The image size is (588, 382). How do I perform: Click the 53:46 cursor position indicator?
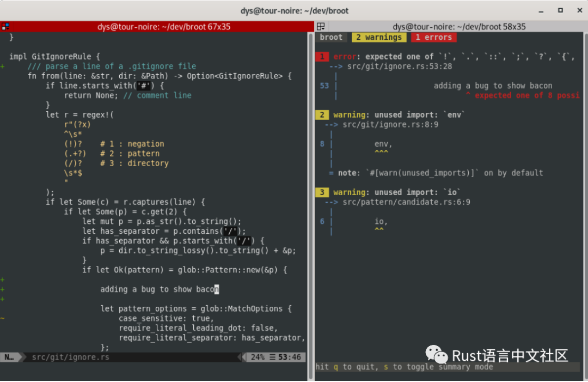click(290, 357)
